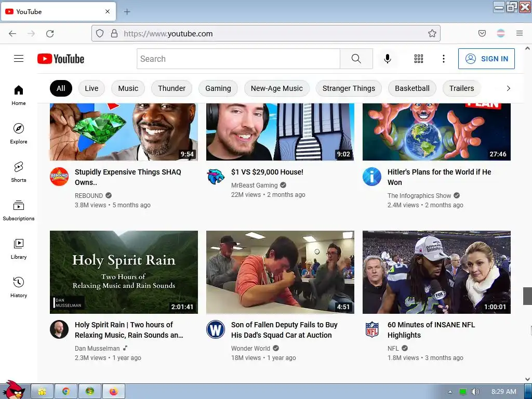
Task: Click the page vertical scrollbar thumb
Action: [528, 296]
